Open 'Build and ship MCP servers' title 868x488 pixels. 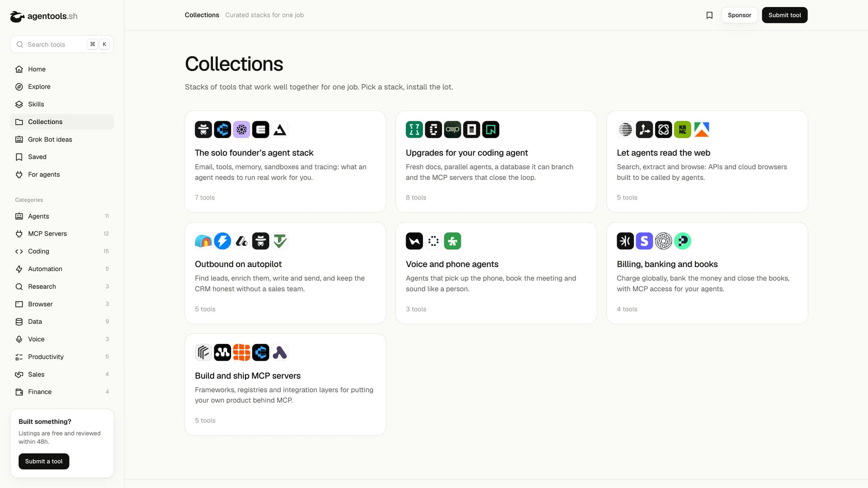248,376
